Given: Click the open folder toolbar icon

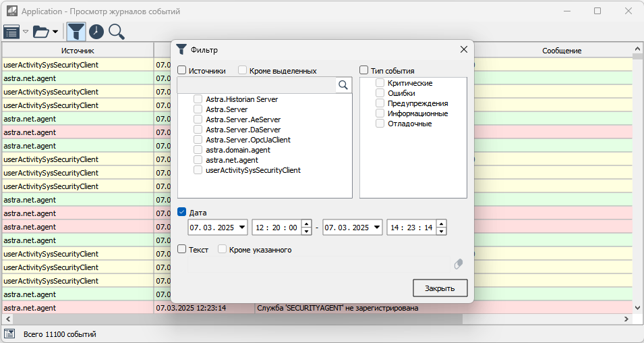Looking at the screenshot, I should coord(41,32).
